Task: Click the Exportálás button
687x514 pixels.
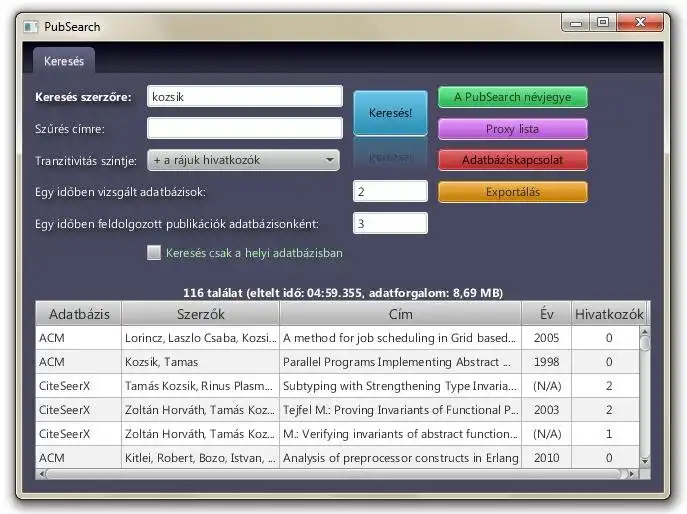Action: [x=513, y=192]
